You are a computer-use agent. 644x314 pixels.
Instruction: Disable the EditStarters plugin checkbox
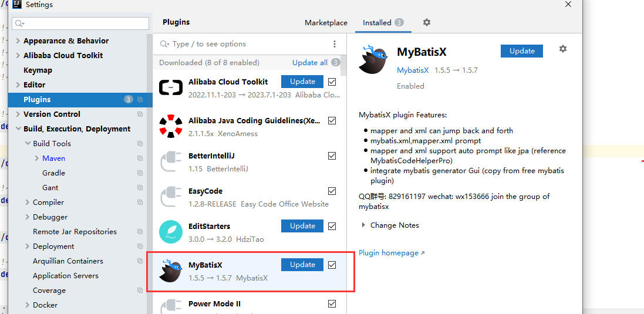click(332, 226)
